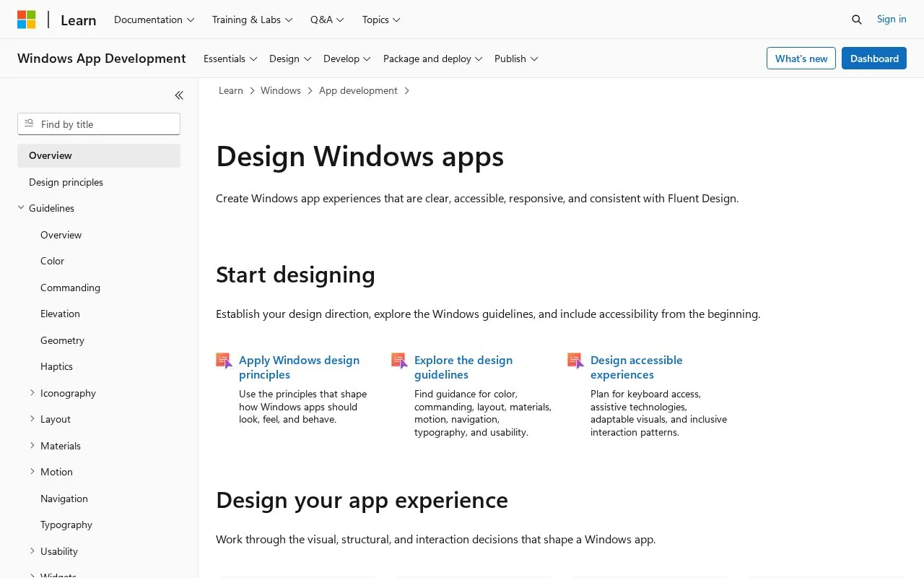Open the Training & Labs dropdown
The height and width of the screenshot is (578, 924).
[253, 20]
